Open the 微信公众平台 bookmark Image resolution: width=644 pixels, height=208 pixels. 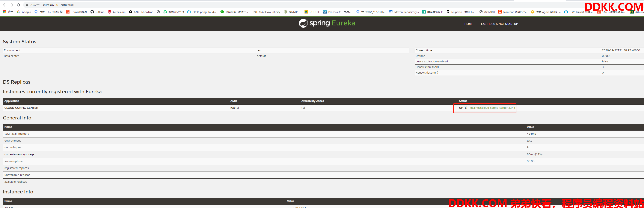pos(174,12)
